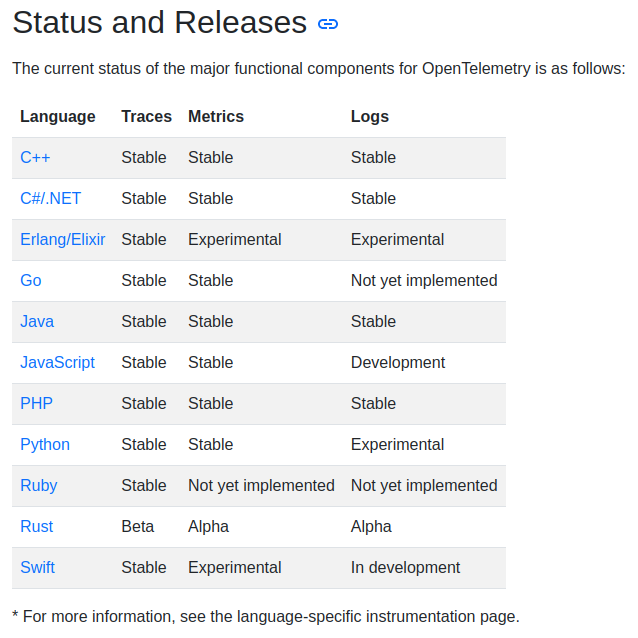Image resolution: width=638 pixels, height=638 pixels.
Task: Click the footnote about language-specific instrumentation
Action: tap(266, 616)
